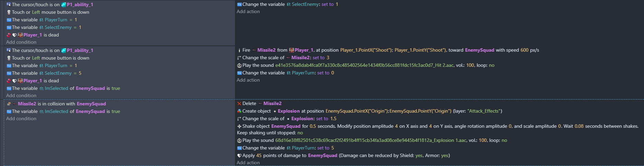Select the Player_1 is dead condition in second event
This screenshot has height=166, width=644.
tap(33, 81)
